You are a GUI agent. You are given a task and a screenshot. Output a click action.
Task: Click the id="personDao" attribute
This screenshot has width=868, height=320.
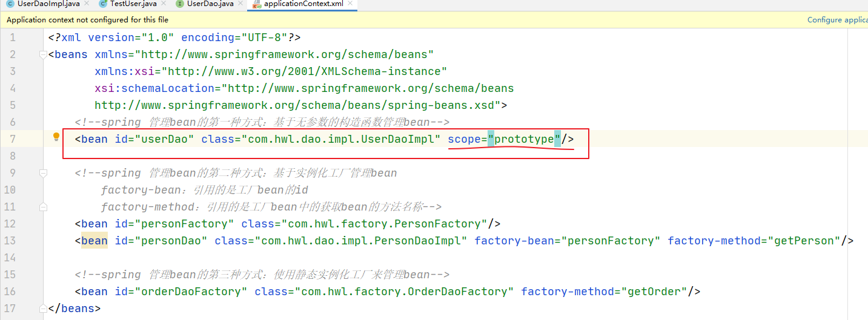point(161,241)
